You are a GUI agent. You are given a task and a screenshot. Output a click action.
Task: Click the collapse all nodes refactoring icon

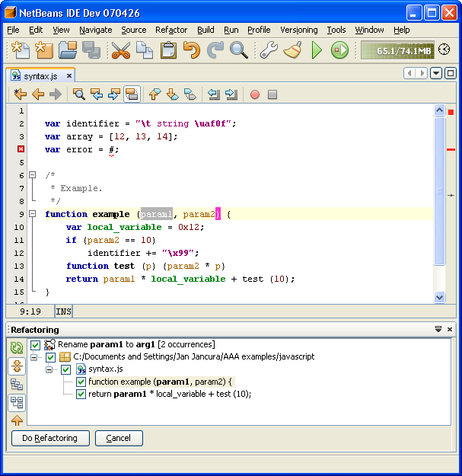coord(17,366)
